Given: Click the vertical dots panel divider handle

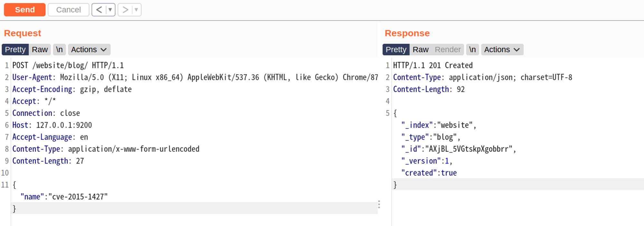Looking at the screenshot, I should pos(379,204).
